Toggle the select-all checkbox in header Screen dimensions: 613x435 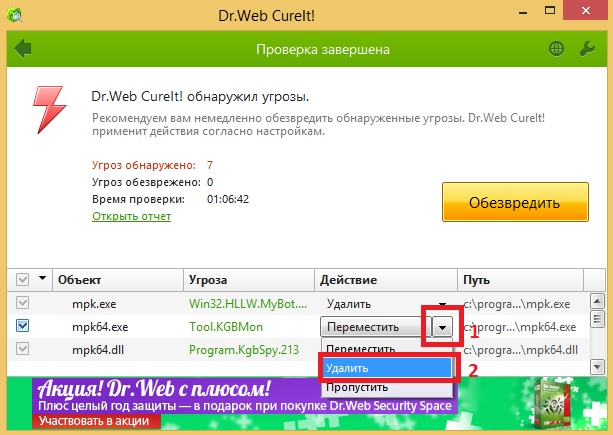(23, 279)
